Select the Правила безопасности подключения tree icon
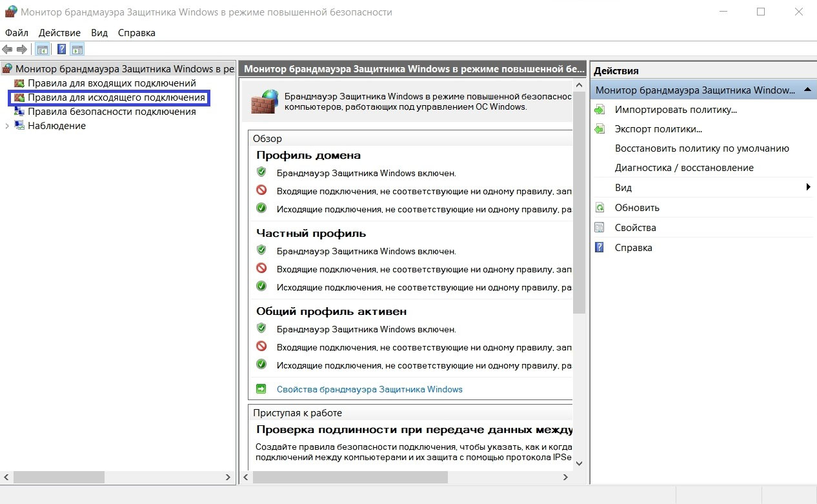This screenshot has height=504, width=817. (19, 112)
